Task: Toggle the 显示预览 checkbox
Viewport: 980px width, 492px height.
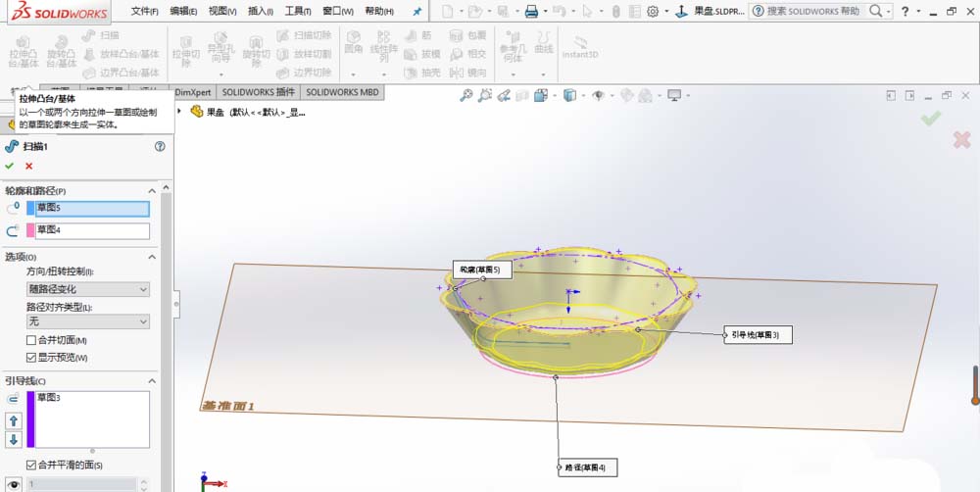Action: pyautogui.click(x=30, y=358)
